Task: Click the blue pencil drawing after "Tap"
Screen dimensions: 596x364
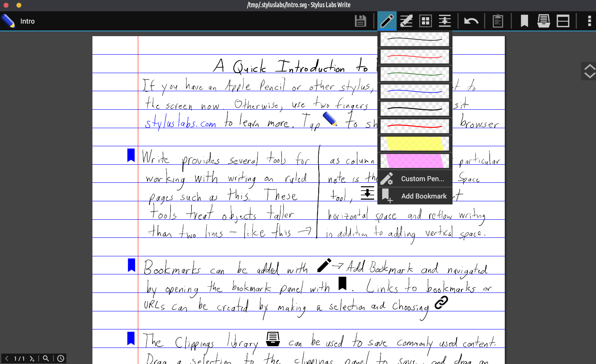Action: point(330,119)
